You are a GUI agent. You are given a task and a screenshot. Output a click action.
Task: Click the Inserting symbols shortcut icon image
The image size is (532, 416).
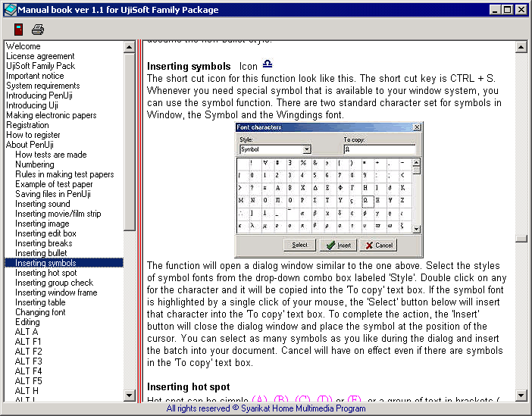pos(267,64)
